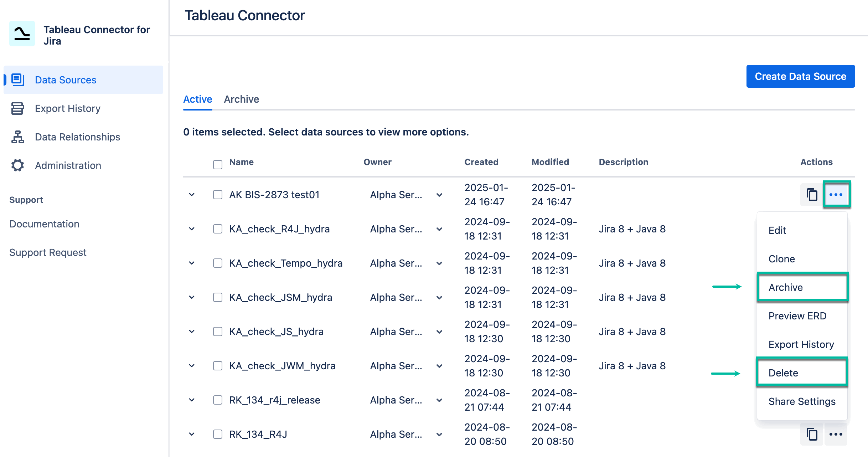Expand the AK BIS-2873 test01 row

(192, 195)
